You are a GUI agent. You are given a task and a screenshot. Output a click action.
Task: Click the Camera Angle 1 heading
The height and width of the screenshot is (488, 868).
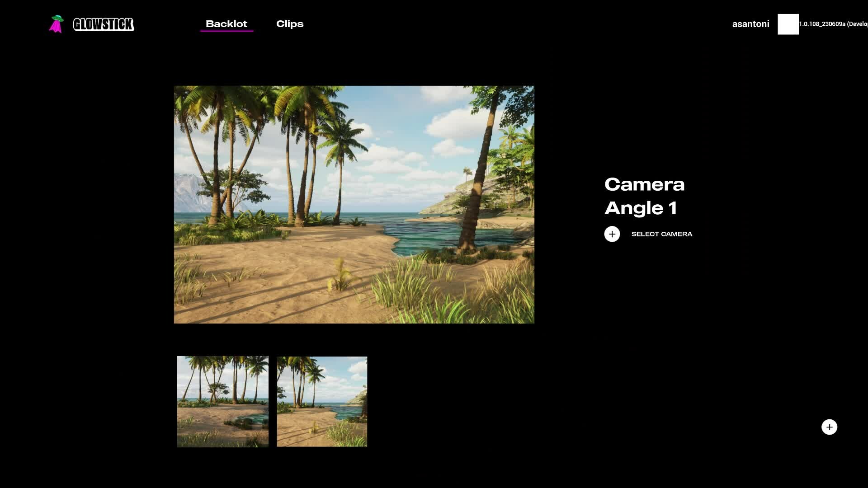644,196
